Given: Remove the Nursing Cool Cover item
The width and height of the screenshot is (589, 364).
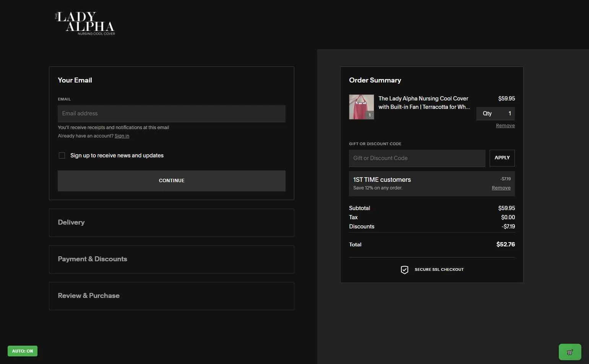Looking at the screenshot, I should pyautogui.click(x=505, y=126).
